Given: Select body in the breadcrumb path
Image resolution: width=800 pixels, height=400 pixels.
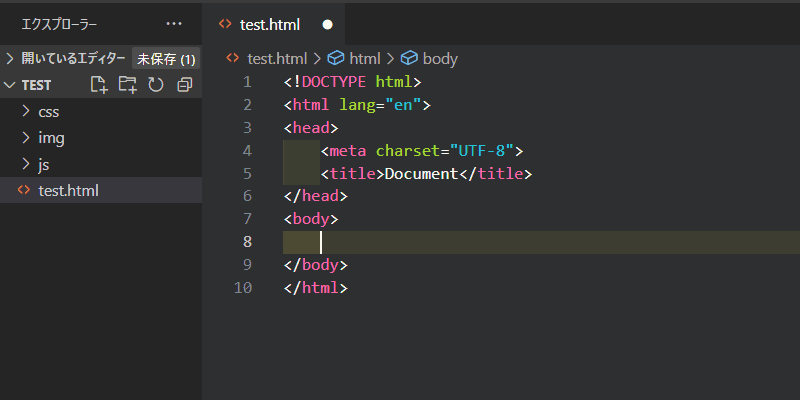Looking at the screenshot, I should pyautogui.click(x=440, y=59).
